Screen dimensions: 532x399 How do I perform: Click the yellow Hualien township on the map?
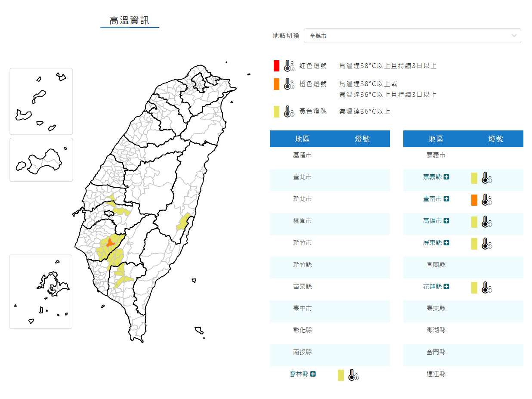click(184, 221)
